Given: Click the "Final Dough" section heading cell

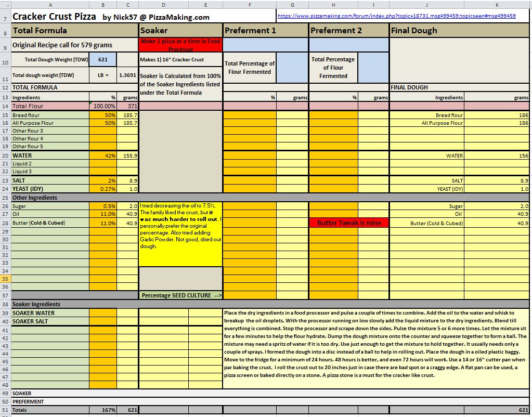Looking at the screenshot, I should coord(460,30).
